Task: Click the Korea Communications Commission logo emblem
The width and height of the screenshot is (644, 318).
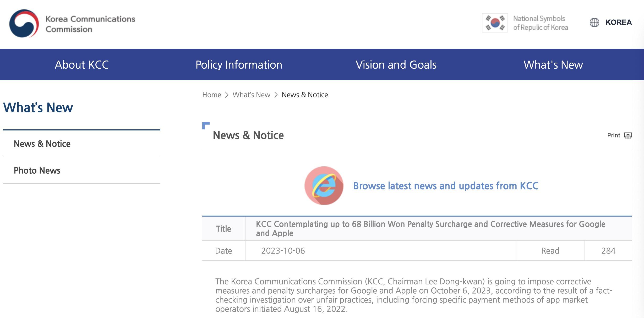Action: 24,24
